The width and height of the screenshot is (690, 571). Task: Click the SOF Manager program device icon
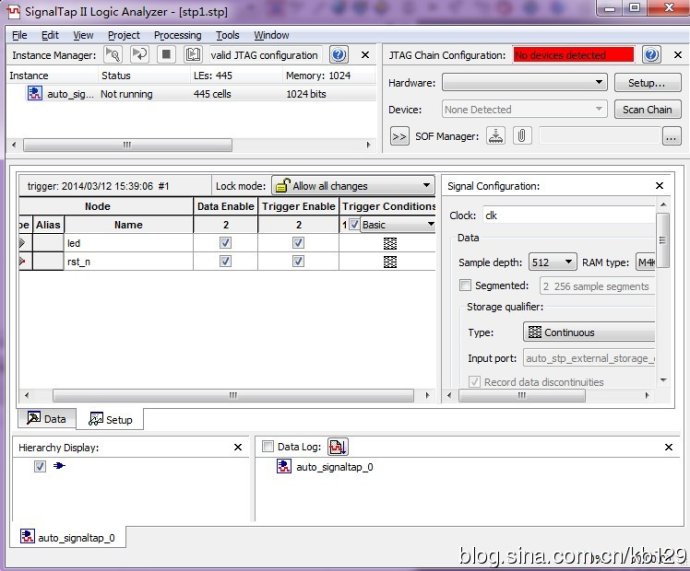(495, 136)
